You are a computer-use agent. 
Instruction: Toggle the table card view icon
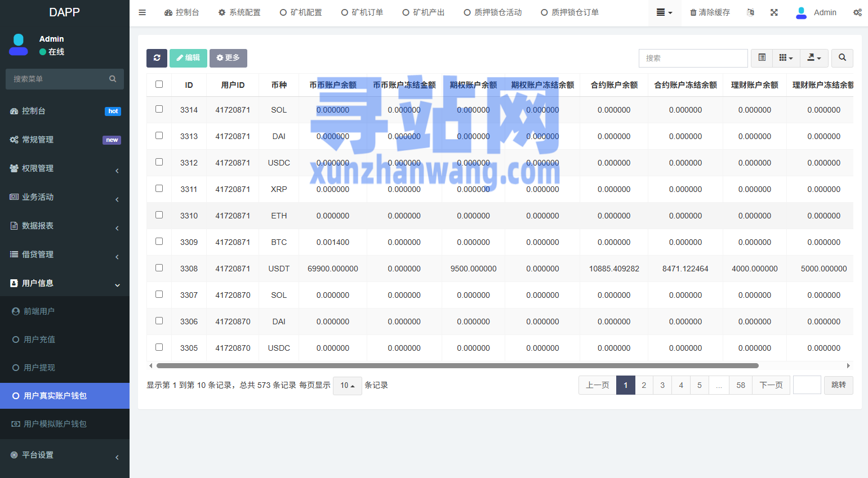pos(762,58)
